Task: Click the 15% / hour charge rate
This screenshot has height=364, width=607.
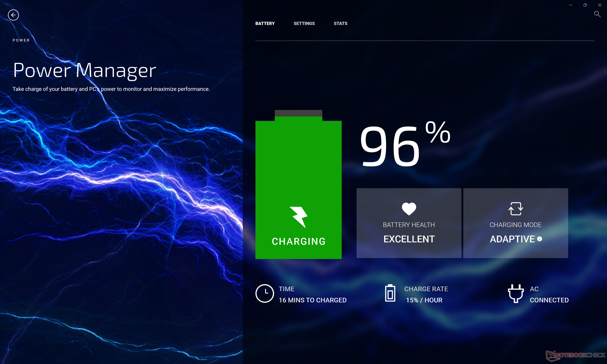Action: pos(424,300)
